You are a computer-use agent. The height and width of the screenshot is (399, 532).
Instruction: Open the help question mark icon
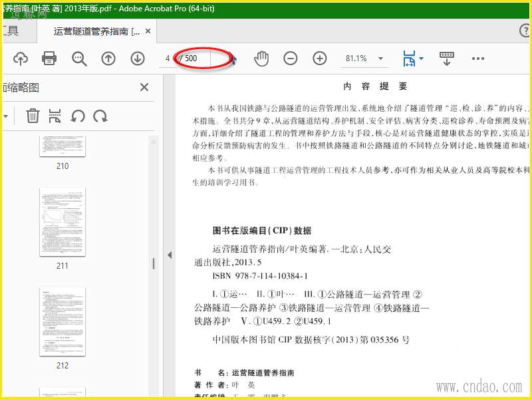(525, 31)
